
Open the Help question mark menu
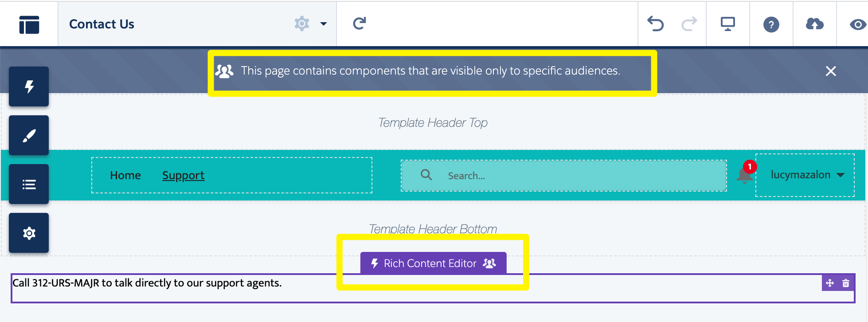(x=771, y=24)
